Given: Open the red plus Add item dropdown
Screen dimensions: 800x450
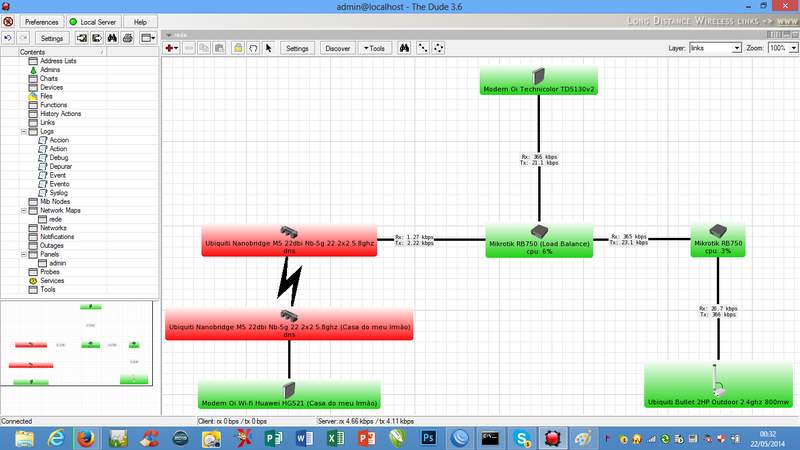Looking at the screenshot, I should click(171, 48).
